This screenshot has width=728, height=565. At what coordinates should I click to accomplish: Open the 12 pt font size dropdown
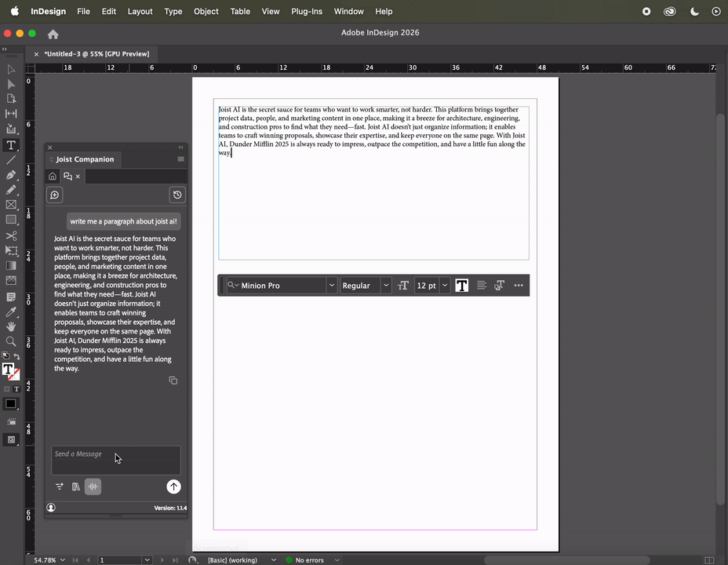(445, 286)
